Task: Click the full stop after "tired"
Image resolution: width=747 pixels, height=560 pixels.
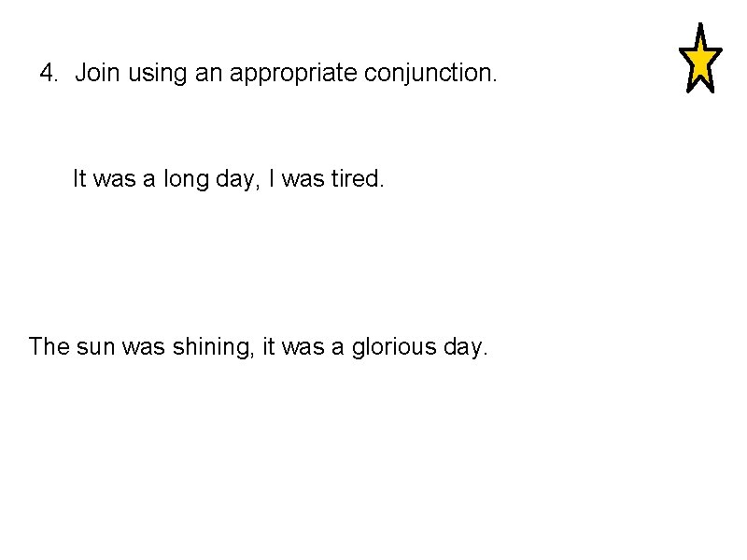Action: [382, 186]
